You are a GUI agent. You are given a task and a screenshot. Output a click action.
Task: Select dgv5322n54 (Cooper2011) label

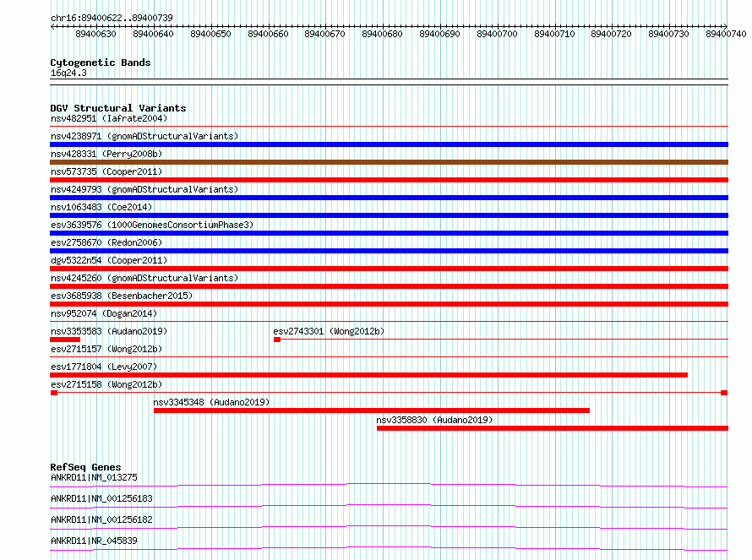109,260
